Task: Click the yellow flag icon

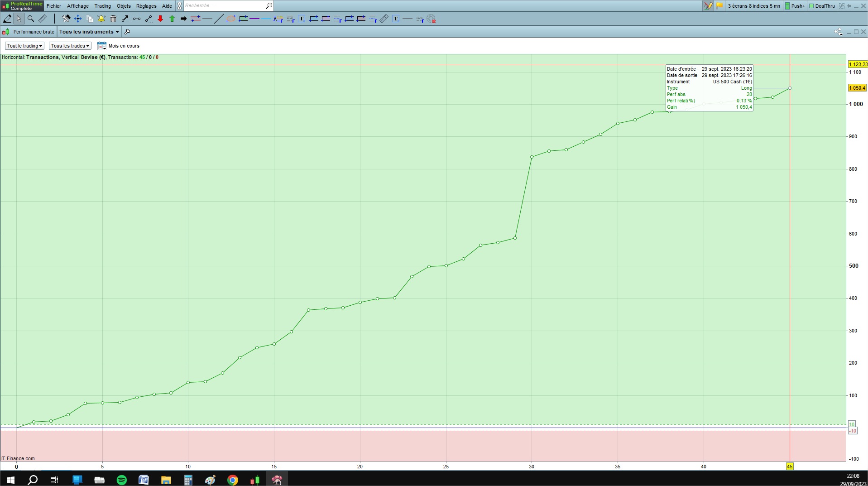Action: tap(719, 6)
